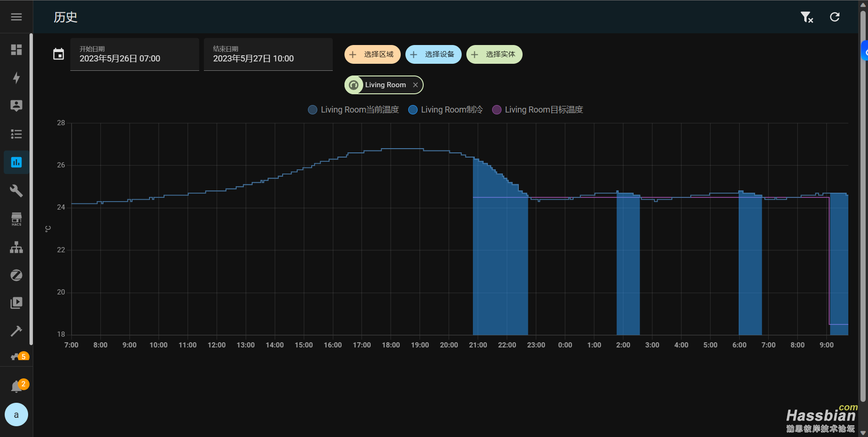868x437 pixels.
Task: Click 选择设备 to add a device
Action: click(434, 54)
